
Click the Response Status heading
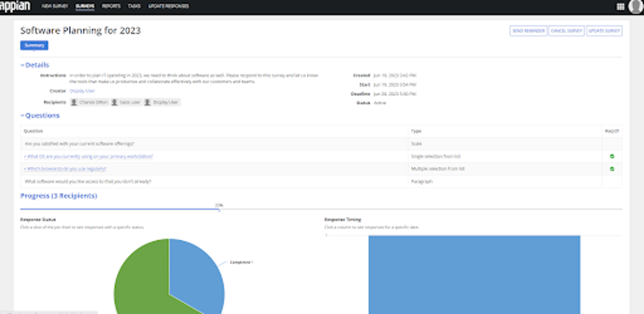tap(38, 220)
